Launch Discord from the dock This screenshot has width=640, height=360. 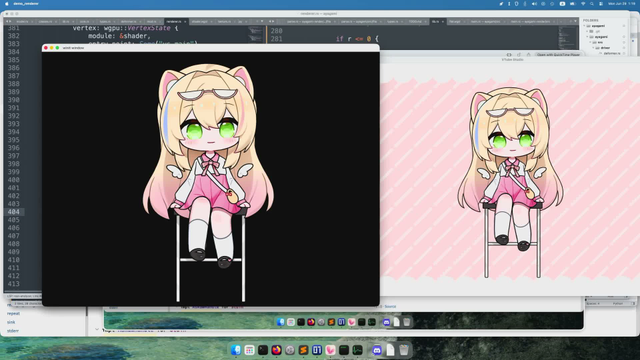click(377, 350)
